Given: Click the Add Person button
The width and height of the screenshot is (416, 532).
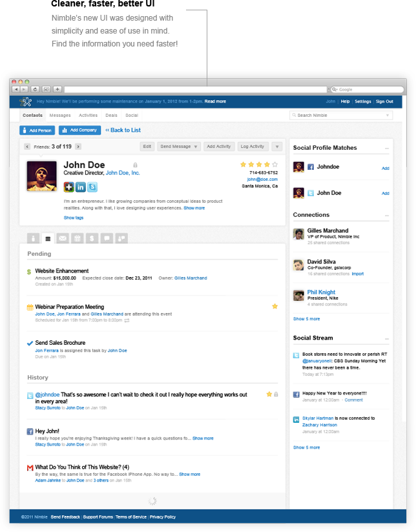Looking at the screenshot, I should pos(37,130).
